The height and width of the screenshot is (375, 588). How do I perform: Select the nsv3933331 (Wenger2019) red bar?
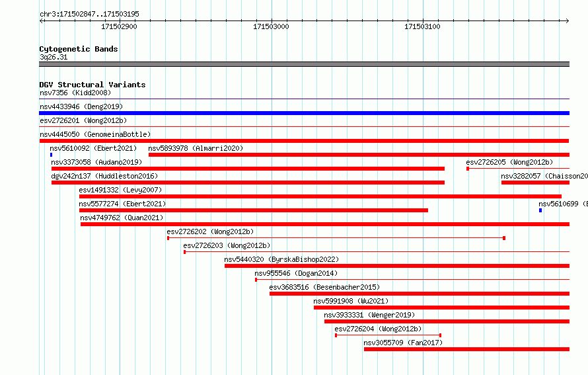[x=447, y=321]
